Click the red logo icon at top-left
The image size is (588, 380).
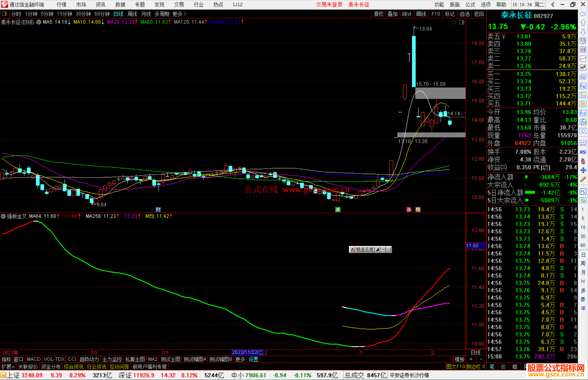[4, 4]
